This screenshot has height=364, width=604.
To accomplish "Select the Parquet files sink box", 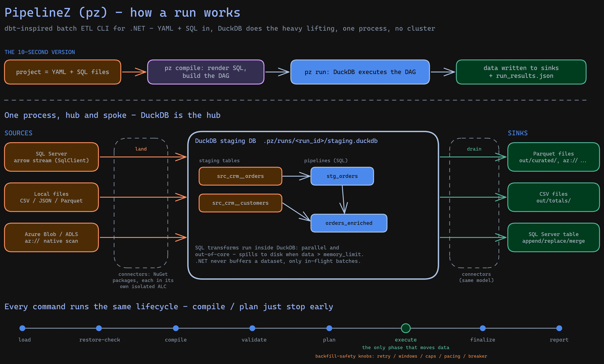I will pyautogui.click(x=553, y=157).
